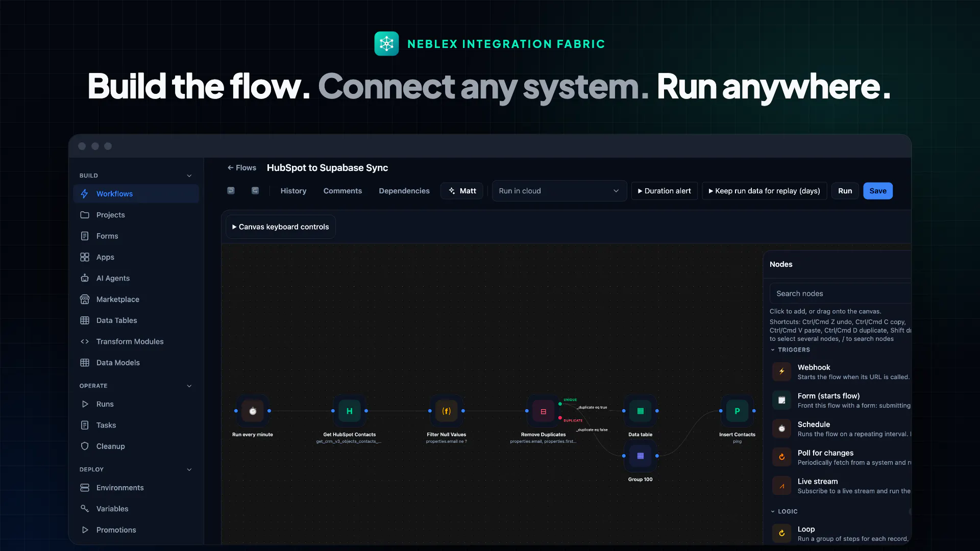Viewport: 980px width, 551px height.
Task: Expand the Duration alert section
Action: coord(665,191)
